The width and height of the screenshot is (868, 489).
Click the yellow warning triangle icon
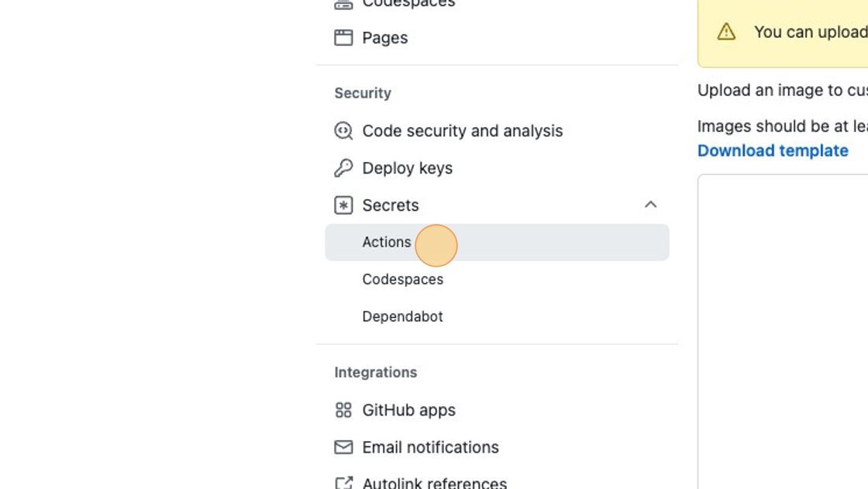[x=726, y=32]
